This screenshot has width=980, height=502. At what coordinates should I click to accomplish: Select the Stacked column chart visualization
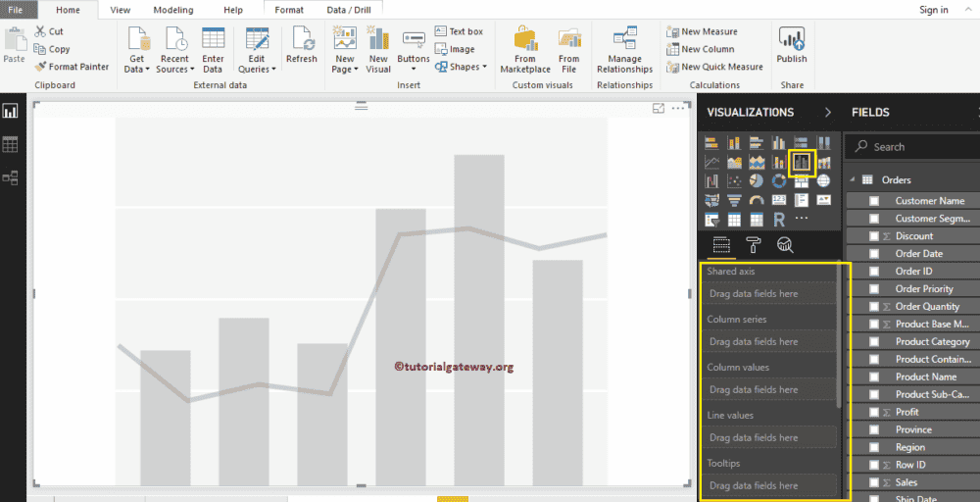pyautogui.click(x=734, y=142)
